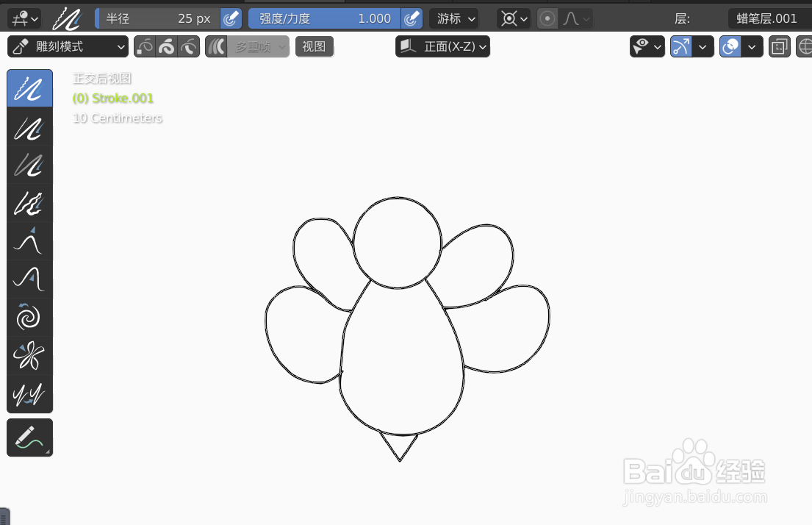Expand the gizmo options arrow
The image size is (812, 525).
point(703,46)
